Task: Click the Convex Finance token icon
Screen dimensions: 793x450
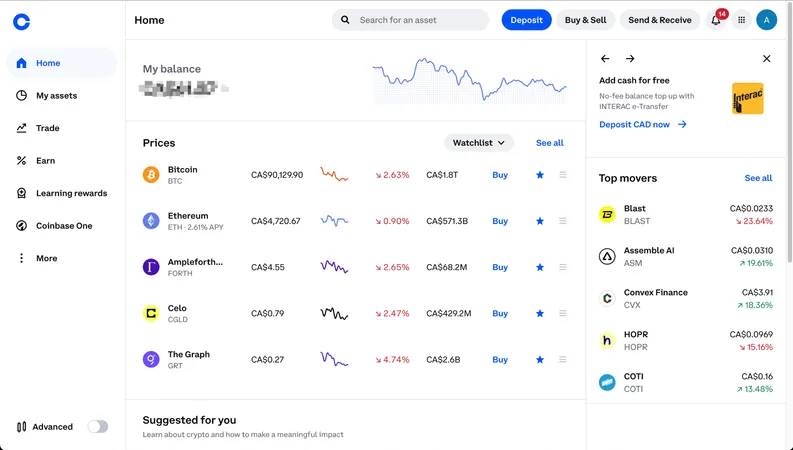Action: pos(607,299)
